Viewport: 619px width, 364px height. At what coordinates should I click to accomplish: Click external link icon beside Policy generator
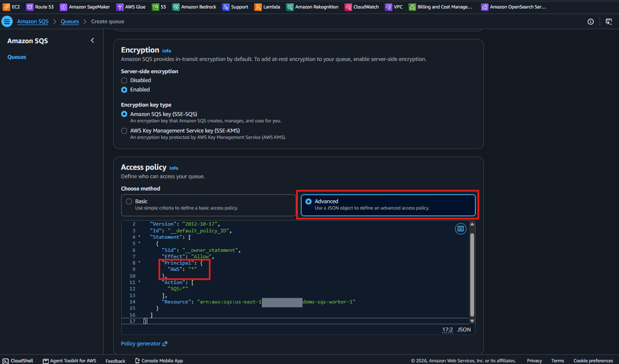[165, 344]
